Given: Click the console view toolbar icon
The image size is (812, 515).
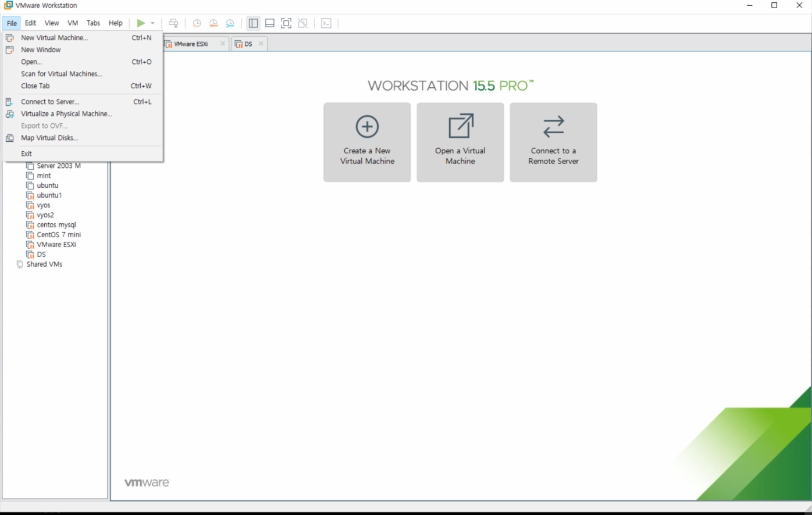Looking at the screenshot, I should [x=326, y=23].
